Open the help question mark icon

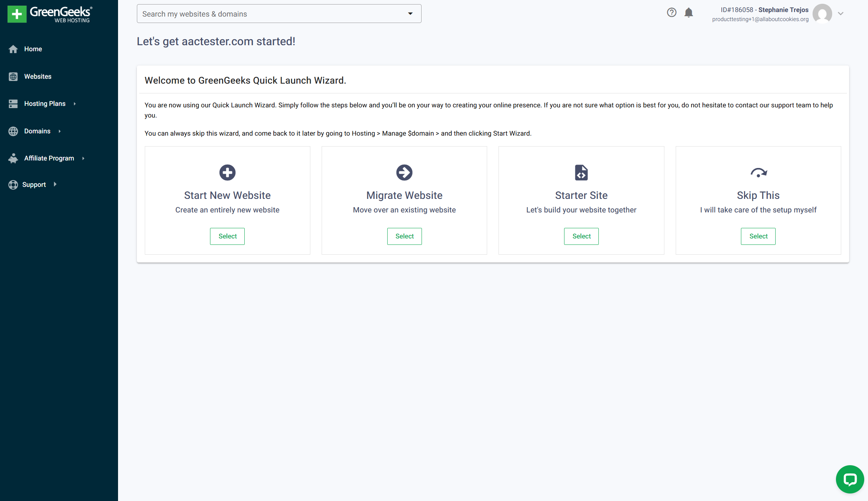point(671,13)
